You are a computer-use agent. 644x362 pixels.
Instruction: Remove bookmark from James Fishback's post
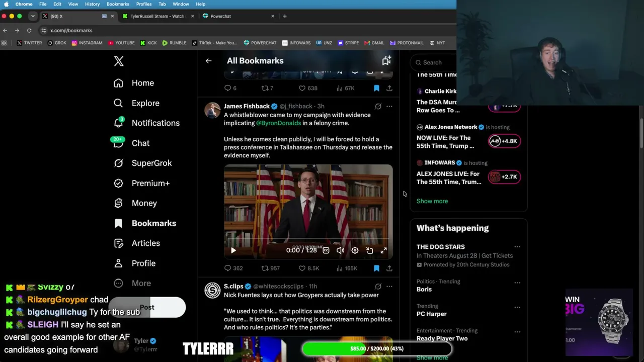pyautogui.click(x=376, y=268)
